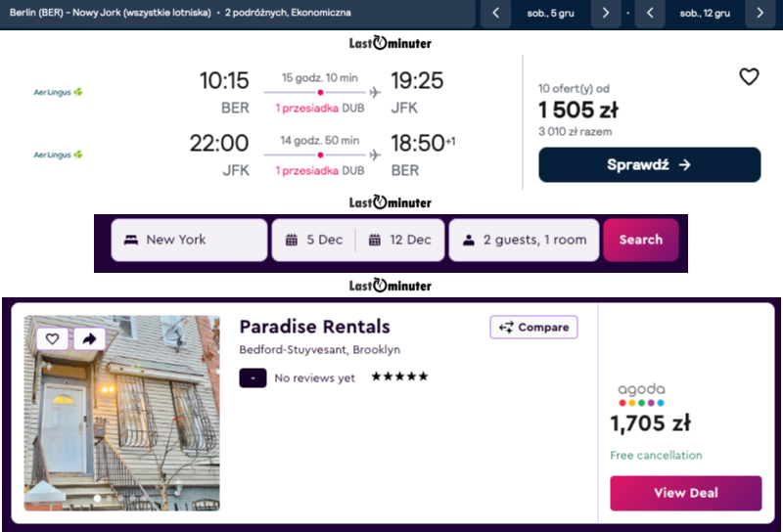783x532 pixels.
Task: Open the 5 Dec check-in date
Action: pyautogui.click(x=314, y=240)
